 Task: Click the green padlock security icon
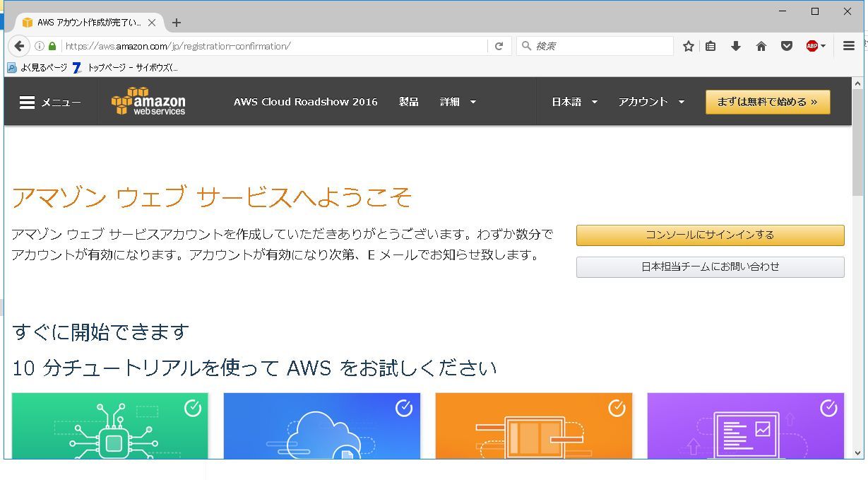(52, 46)
